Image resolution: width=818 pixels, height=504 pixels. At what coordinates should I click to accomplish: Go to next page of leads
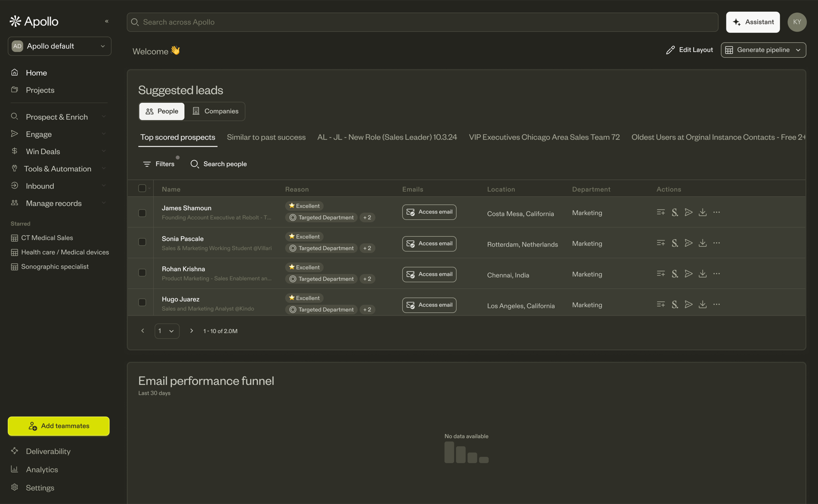191,331
